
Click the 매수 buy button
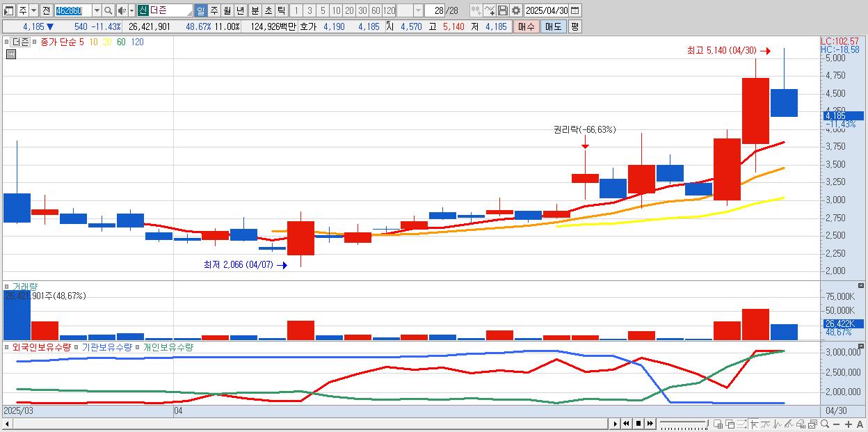pyautogui.click(x=527, y=26)
